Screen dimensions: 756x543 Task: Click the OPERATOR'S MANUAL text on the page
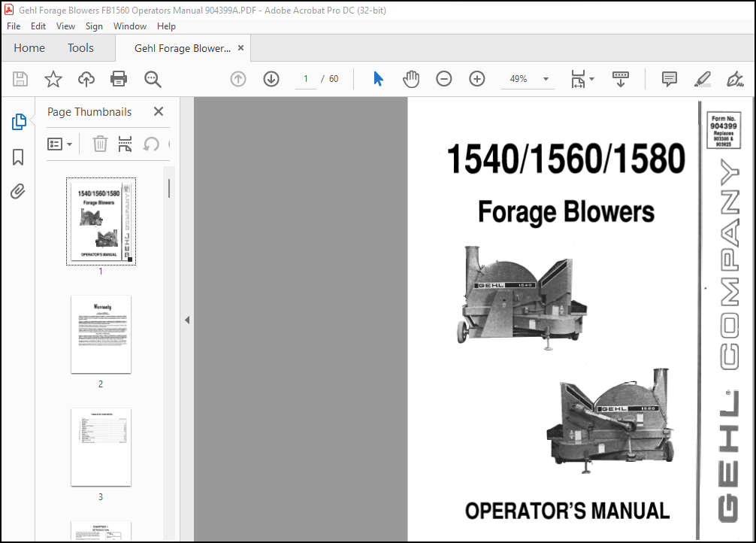tap(567, 511)
